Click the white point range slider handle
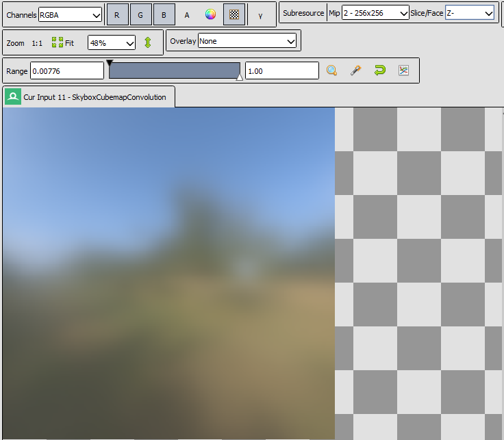 click(x=240, y=77)
